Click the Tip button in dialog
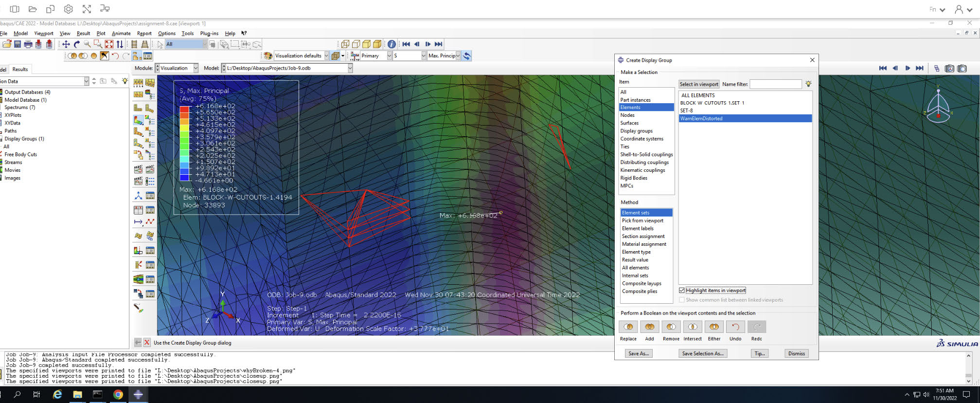Image resolution: width=980 pixels, height=403 pixels. (x=759, y=353)
